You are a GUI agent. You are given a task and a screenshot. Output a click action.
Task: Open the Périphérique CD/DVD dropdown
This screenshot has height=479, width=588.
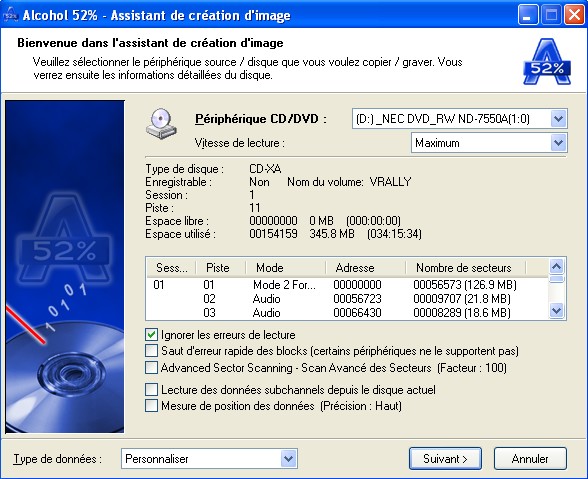pyautogui.click(x=558, y=119)
